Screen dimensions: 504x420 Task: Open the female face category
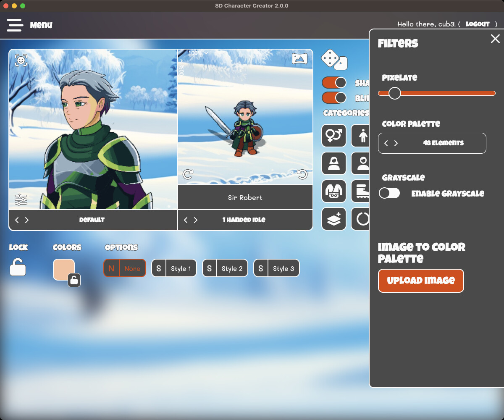click(334, 163)
